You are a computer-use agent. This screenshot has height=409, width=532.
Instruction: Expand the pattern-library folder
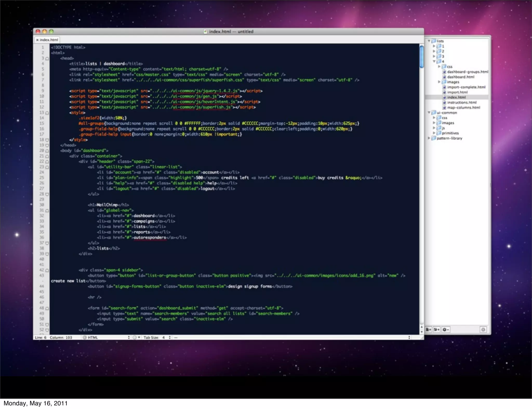[x=429, y=138]
